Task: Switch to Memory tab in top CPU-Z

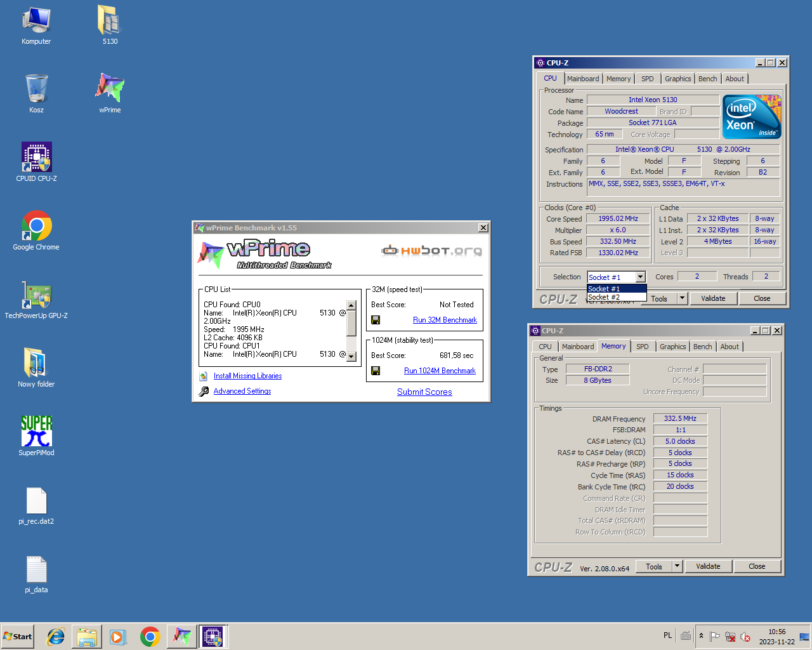Action: [x=619, y=79]
